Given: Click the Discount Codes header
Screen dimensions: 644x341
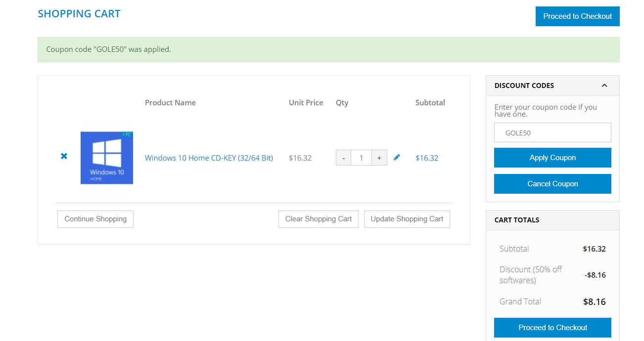Looking at the screenshot, I should 552,85.
